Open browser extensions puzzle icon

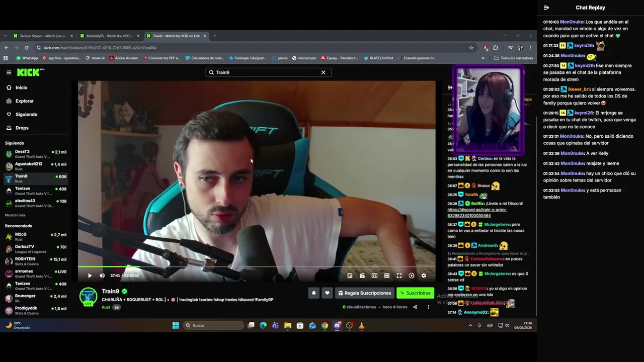point(496,48)
